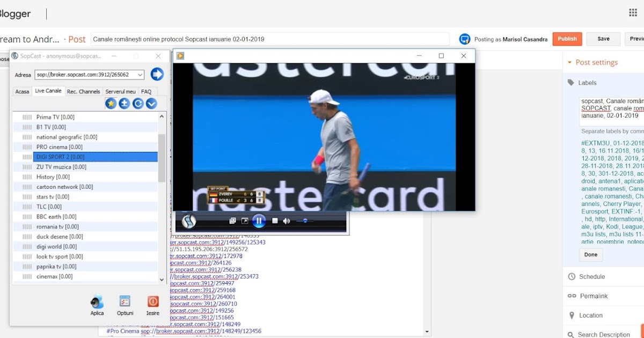Screen dimensions: 644x338
Task: Switch to the Live Canale tab
Action: pyautogui.click(x=48, y=91)
